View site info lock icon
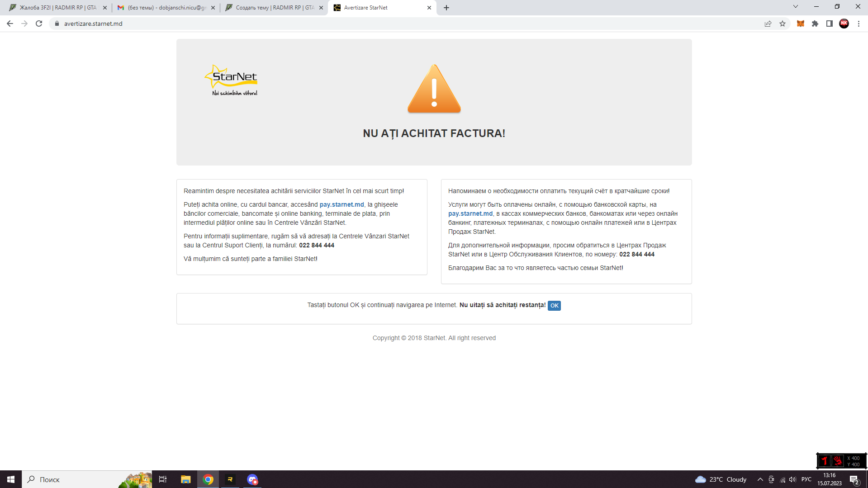The image size is (868, 488). tap(57, 24)
